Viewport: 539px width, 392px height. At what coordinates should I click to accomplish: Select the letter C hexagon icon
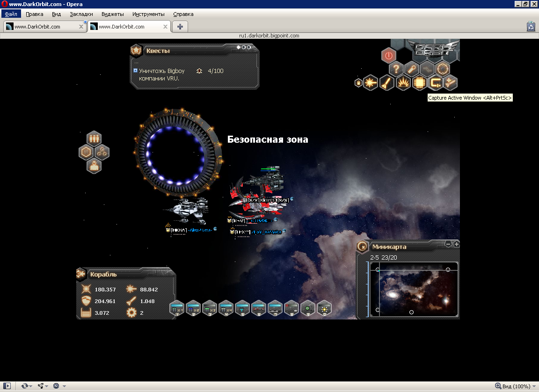(436, 83)
